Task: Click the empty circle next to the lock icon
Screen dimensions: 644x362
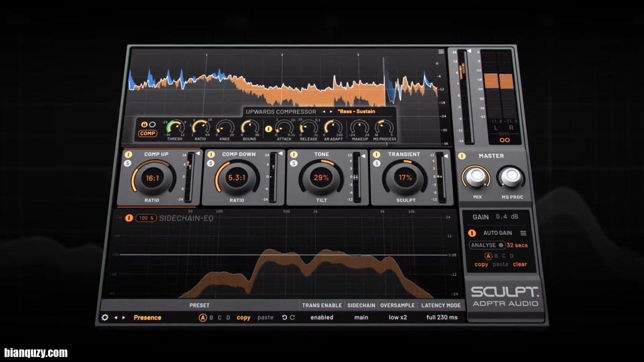Action: 153,125
